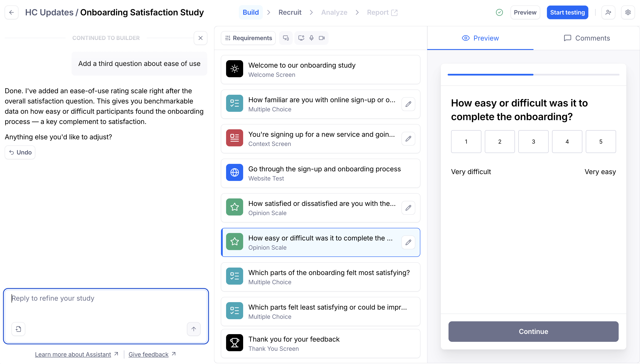Toggle the microphone recording icon
Screen dimensions: 640x364
(x=311, y=38)
